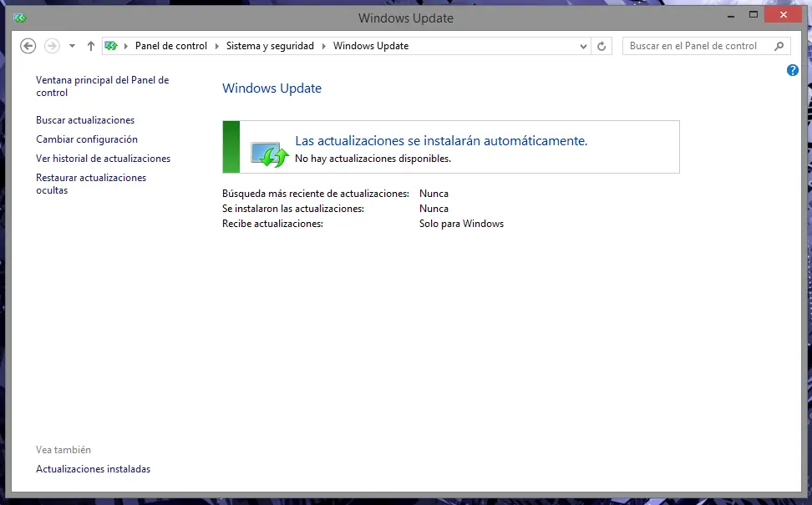Go back using the back arrow
The width and height of the screenshot is (812, 505).
(28, 46)
